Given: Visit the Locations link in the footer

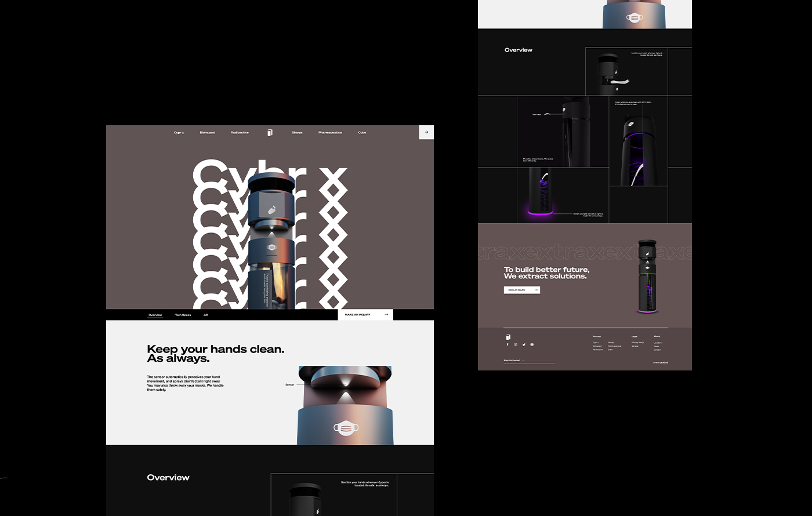Looking at the screenshot, I should 658,343.
